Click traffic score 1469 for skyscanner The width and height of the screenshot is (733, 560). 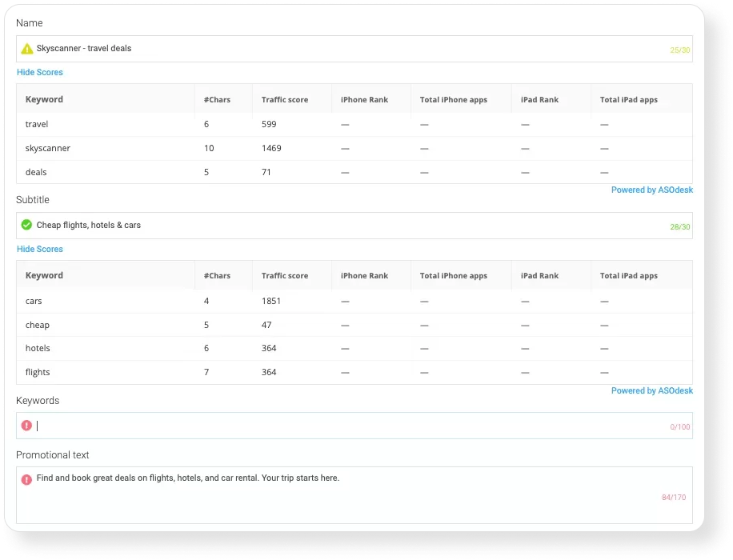point(271,148)
